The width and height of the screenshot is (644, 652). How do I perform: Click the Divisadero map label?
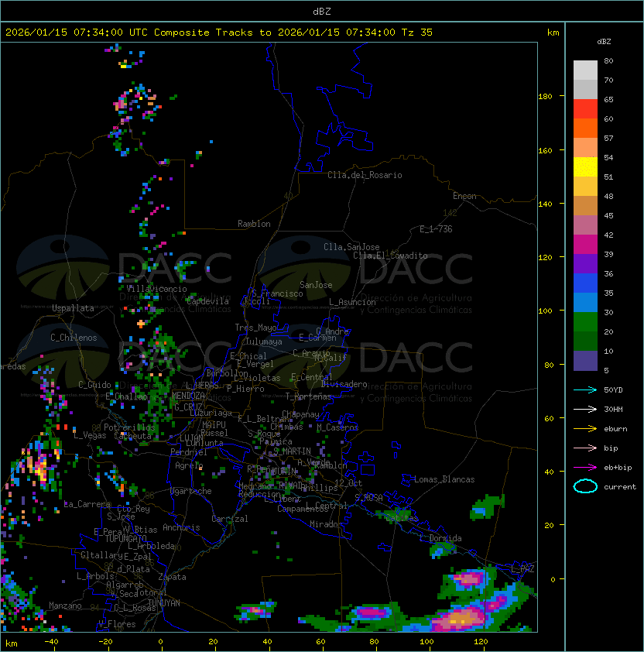coord(344,384)
